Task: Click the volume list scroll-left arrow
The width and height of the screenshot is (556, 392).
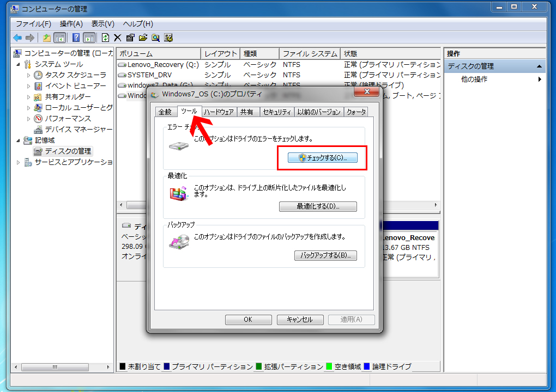Action: 121,205
